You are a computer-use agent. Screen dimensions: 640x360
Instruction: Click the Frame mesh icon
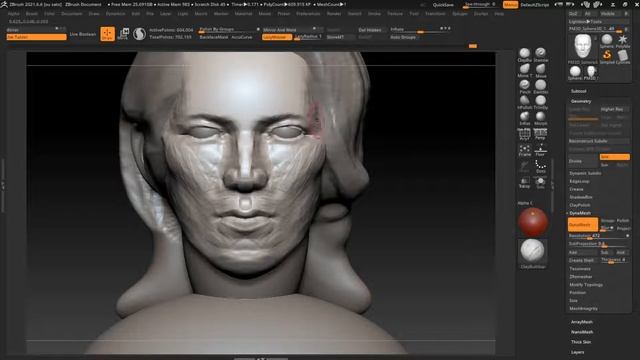(x=524, y=150)
